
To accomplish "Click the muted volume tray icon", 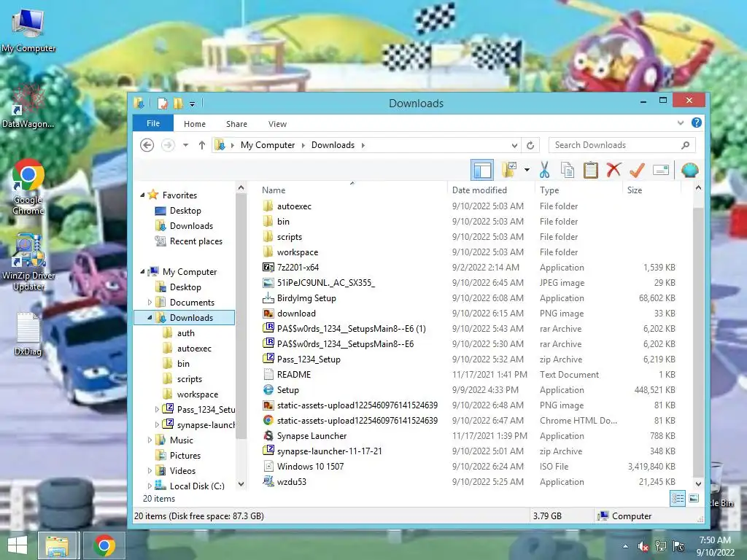I will 643,547.
